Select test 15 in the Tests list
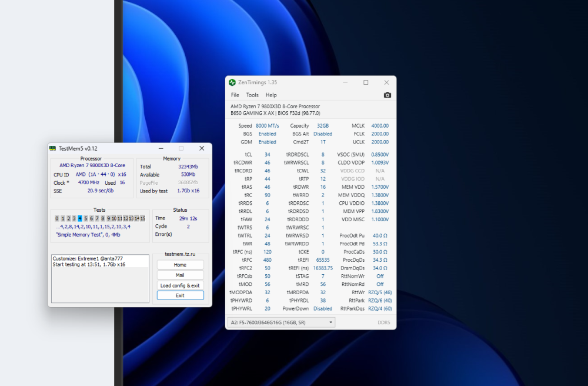 coord(144,218)
